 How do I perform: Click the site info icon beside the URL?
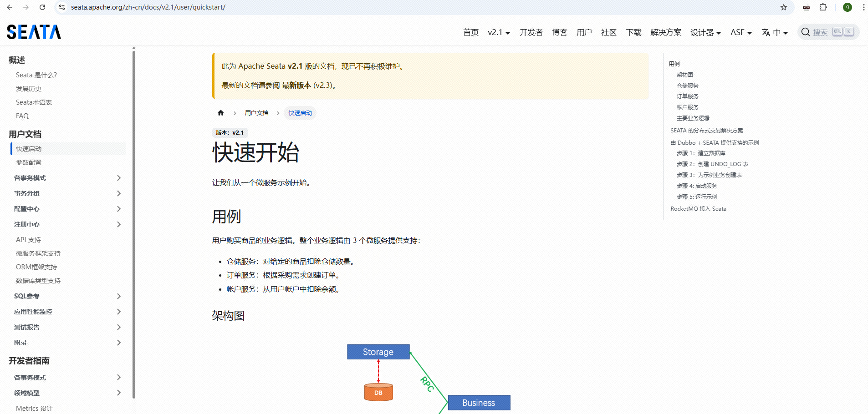tap(62, 7)
